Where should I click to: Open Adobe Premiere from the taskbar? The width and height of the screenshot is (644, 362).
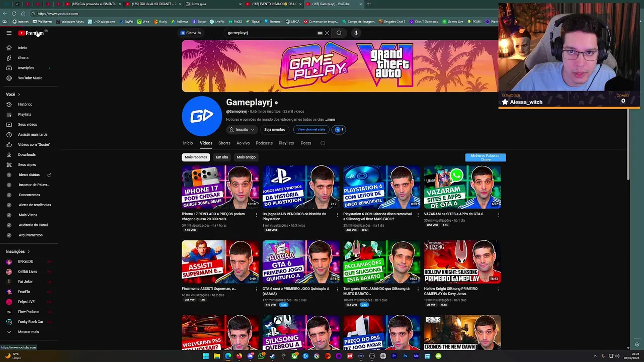pyautogui.click(x=394, y=356)
